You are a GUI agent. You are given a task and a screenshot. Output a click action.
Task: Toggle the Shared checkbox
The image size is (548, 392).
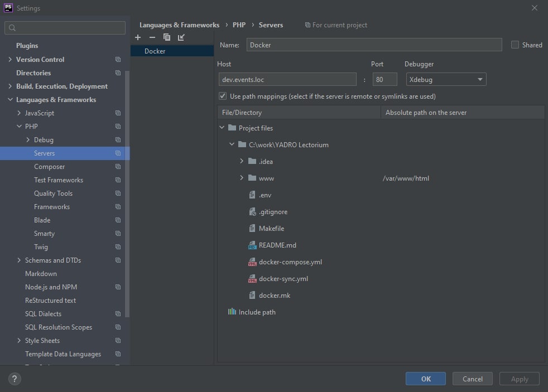[515, 45]
